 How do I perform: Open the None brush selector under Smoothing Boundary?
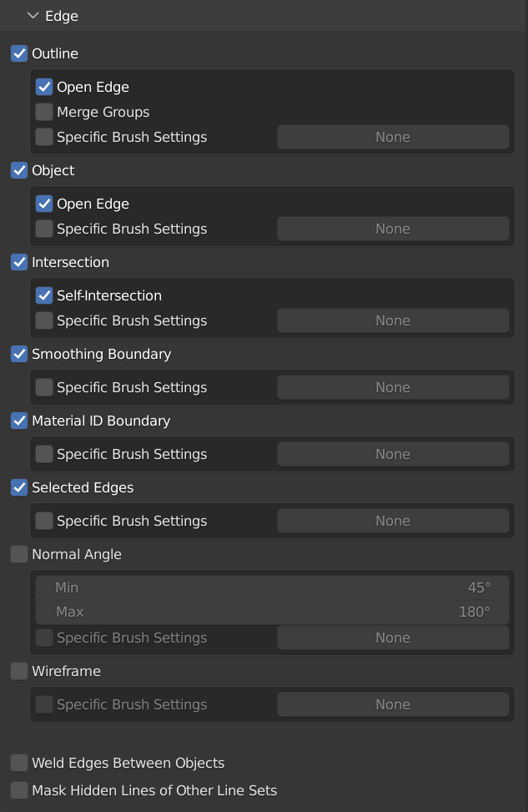point(393,387)
